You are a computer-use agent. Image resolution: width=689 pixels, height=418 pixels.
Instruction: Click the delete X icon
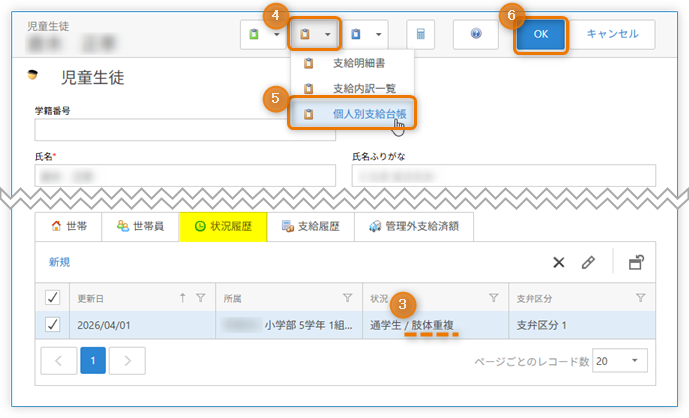click(x=558, y=262)
